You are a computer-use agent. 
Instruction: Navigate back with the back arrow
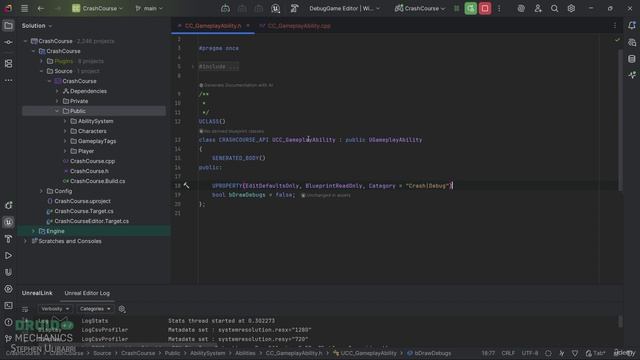coord(40,8)
